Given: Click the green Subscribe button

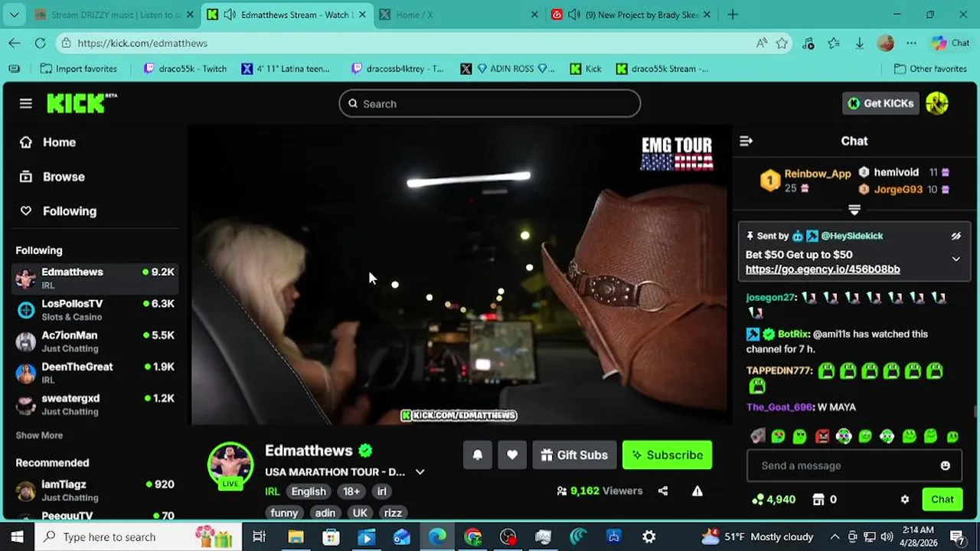Looking at the screenshot, I should (667, 455).
